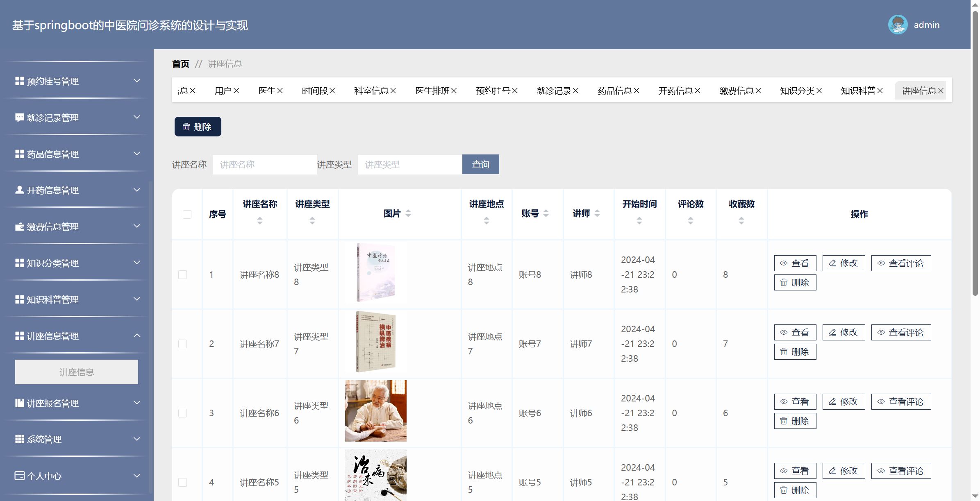
Task: Expand 开药信息管理 menu chevron
Action: [x=137, y=190]
